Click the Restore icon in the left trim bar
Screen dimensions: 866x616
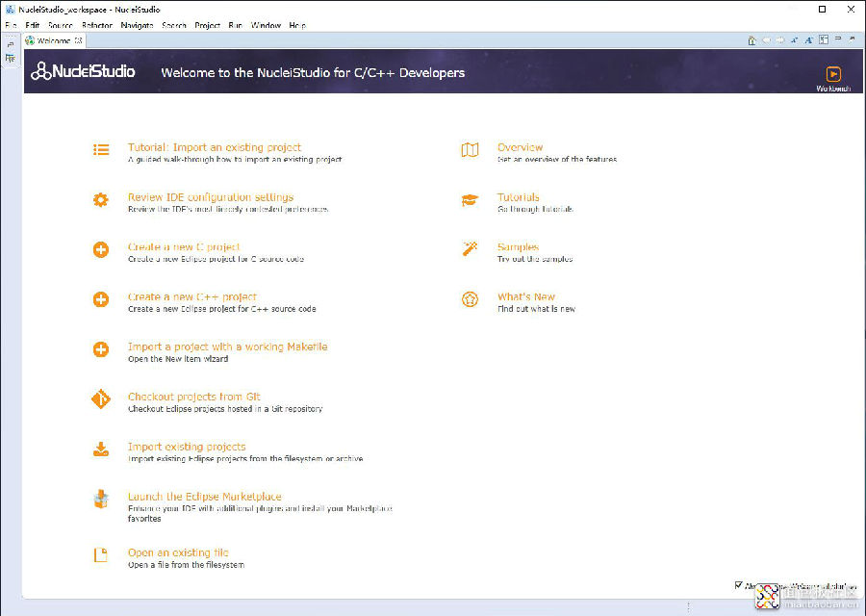pyautogui.click(x=11, y=44)
